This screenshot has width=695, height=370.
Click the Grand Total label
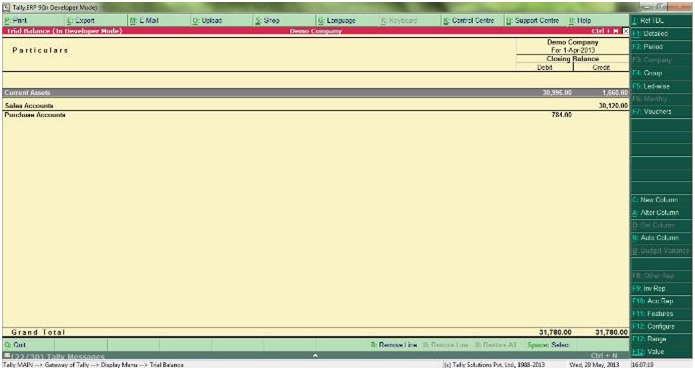(38, 332)
